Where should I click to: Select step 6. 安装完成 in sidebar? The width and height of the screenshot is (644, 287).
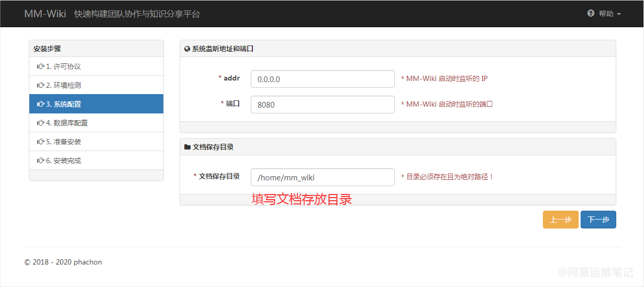[x=96, y=160]
